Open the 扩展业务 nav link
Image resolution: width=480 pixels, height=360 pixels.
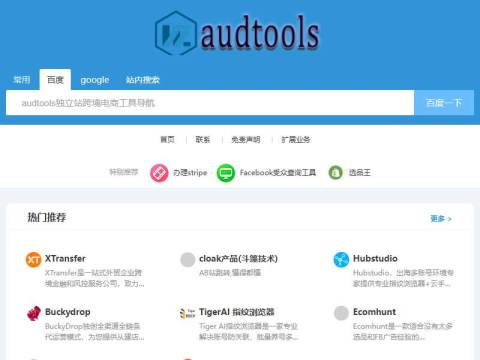(x=296, y=139)
